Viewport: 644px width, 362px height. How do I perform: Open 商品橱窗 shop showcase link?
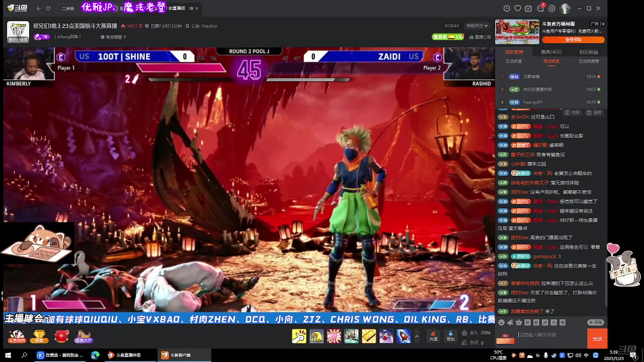113,37
